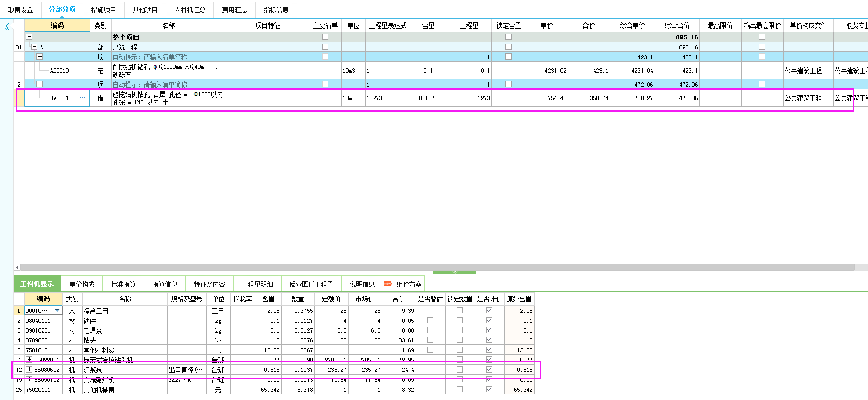Open 特征及内容 tab in bottom panel

[209, 284]
